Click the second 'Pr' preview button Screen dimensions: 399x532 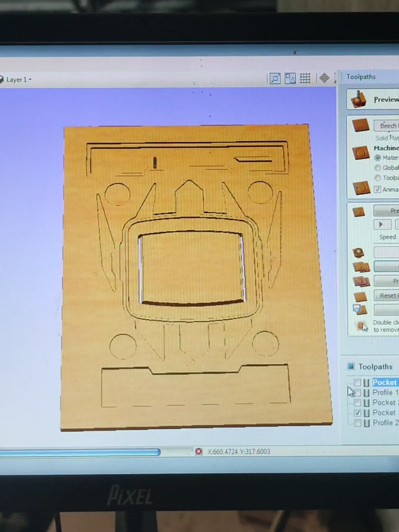click(386, 281)
